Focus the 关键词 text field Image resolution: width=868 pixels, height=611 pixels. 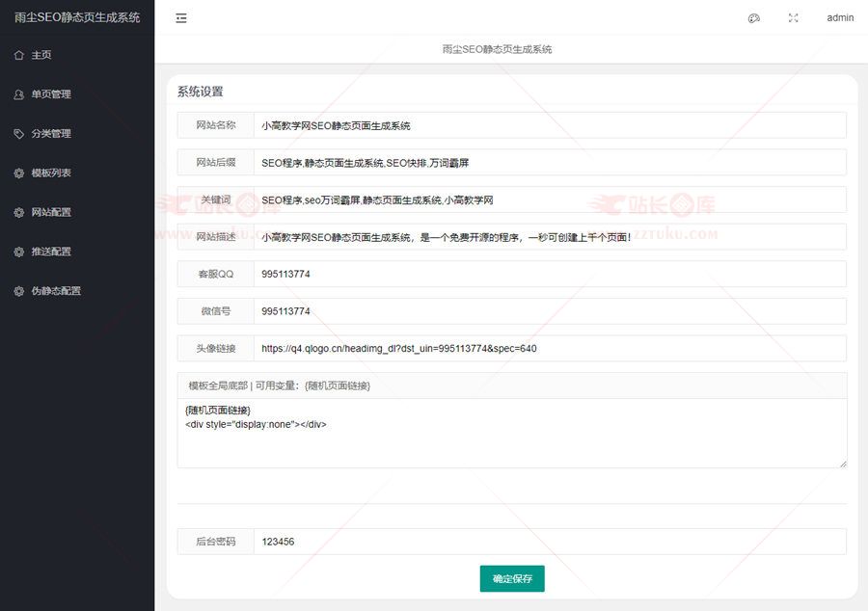(x=550, y=199)
